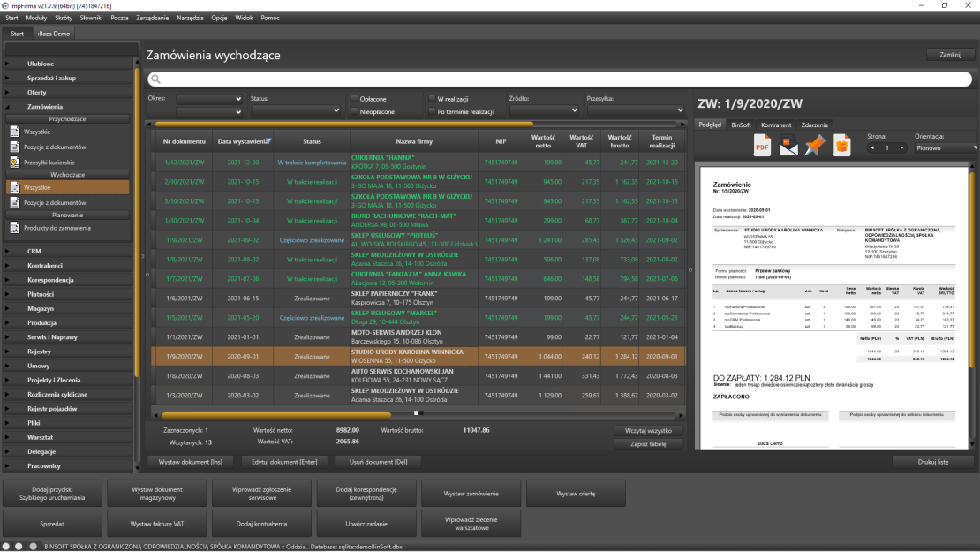980x552 pixels.
Task: Select order row 1/6/2021/ZW
Action: [418, 299]
